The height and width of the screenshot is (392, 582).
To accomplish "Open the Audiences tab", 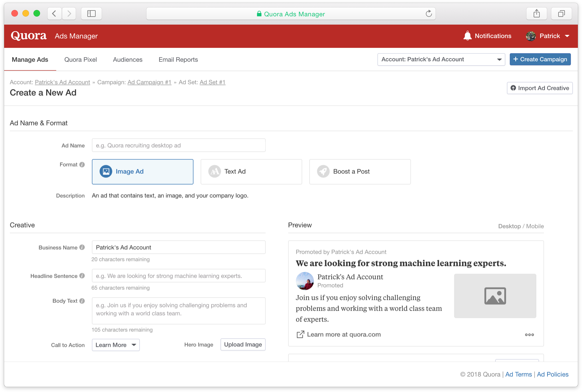I will pos(128,59).
